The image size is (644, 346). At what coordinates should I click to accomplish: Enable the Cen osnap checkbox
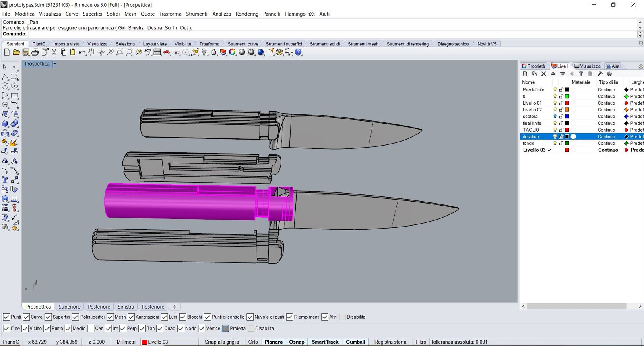[x=91, y=328]
